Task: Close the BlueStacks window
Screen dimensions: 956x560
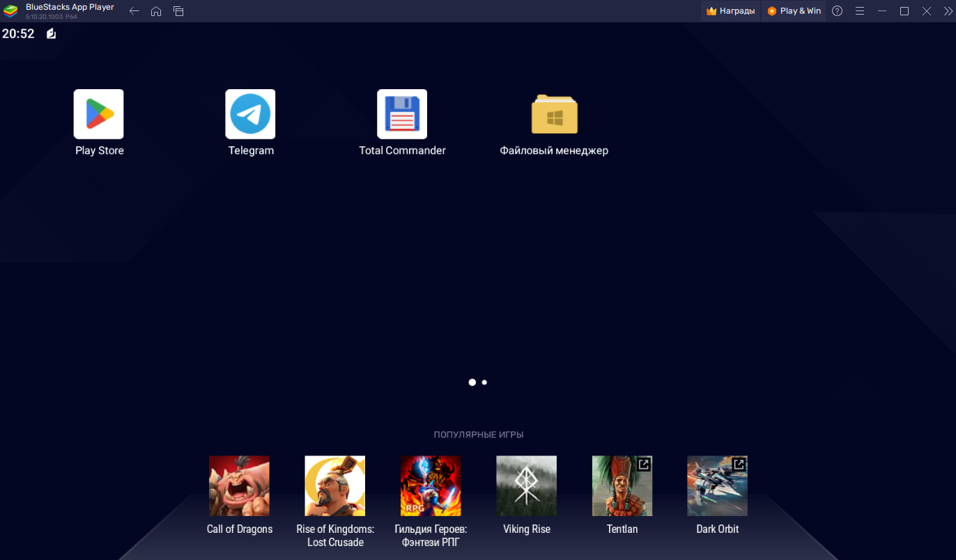Action: (927, 11)
